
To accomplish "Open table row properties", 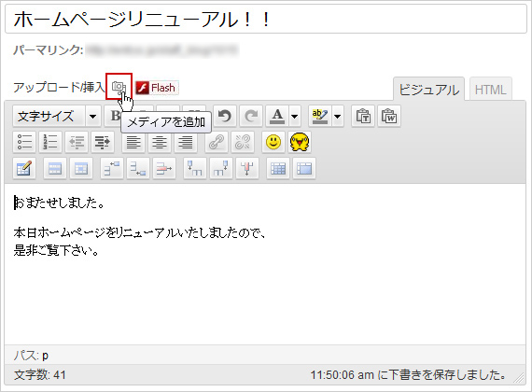I will [x=55, y=168].
